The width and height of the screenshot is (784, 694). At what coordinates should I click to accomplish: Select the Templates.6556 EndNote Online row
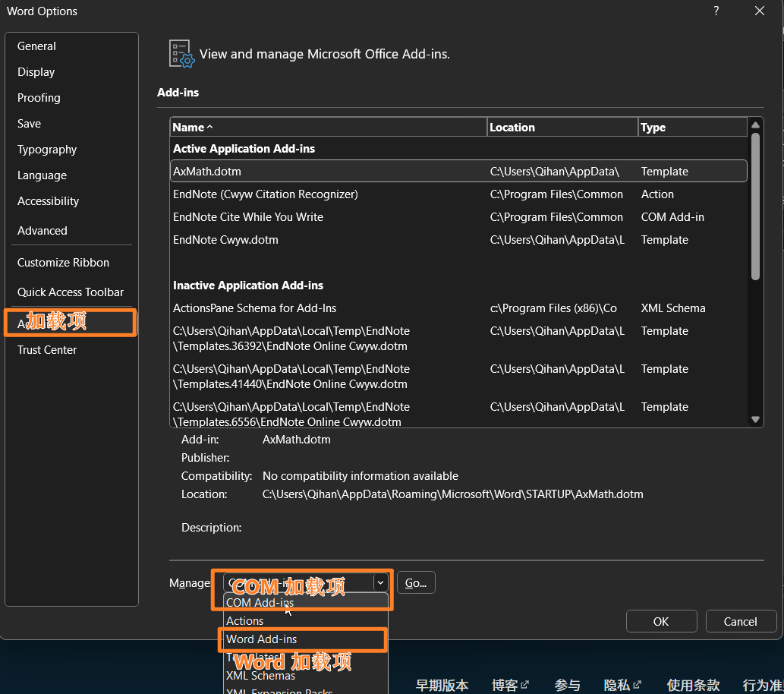click(x=458, y=413)
